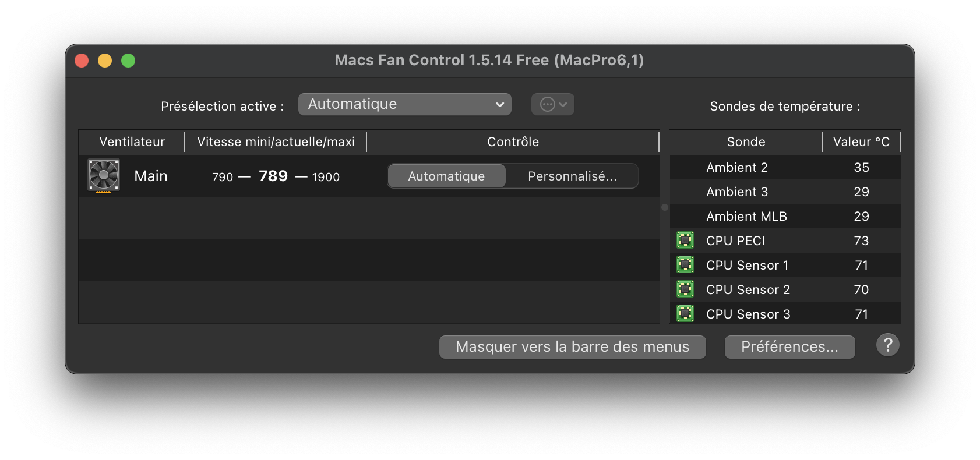980x460 pixels.
Task: Click the CPU Sensor 2 chip icon
Action: (685, 289)
